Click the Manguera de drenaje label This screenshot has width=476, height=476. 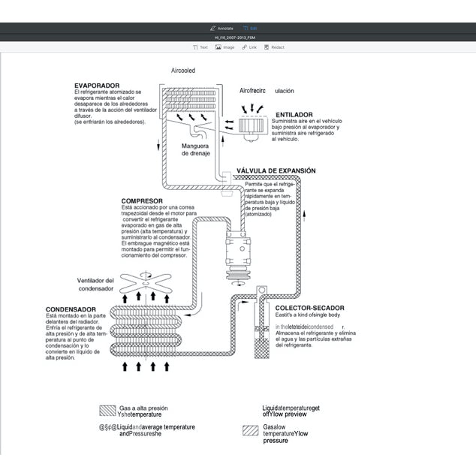tap(194, 149)
